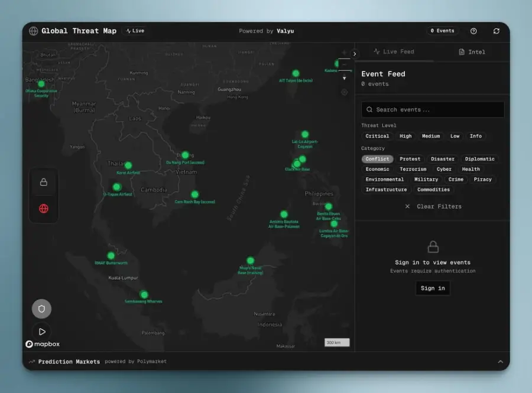Click the refresh icon in the header
The height and width of the screenshot is (393, 532).
pyautogui.click(x=497, y=31)
